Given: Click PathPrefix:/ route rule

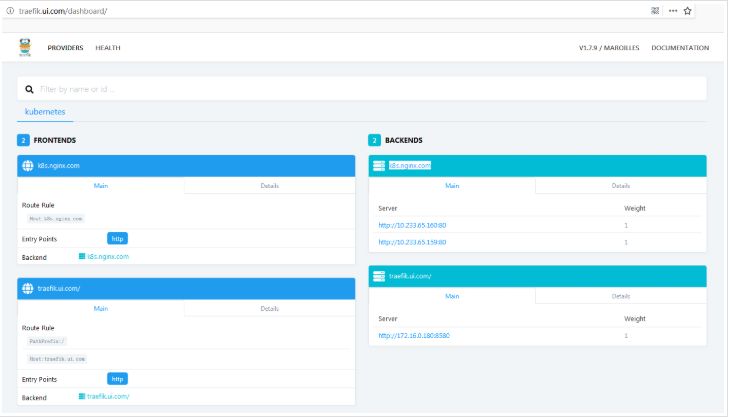Looking at the screenshot, I should [47, 341].
